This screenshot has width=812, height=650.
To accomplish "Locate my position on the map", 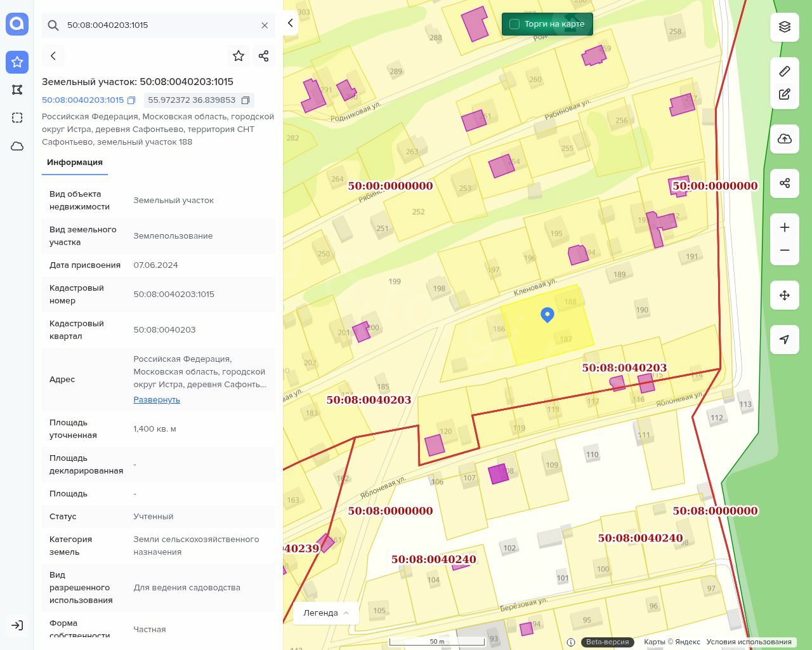I will pos(785,340).
